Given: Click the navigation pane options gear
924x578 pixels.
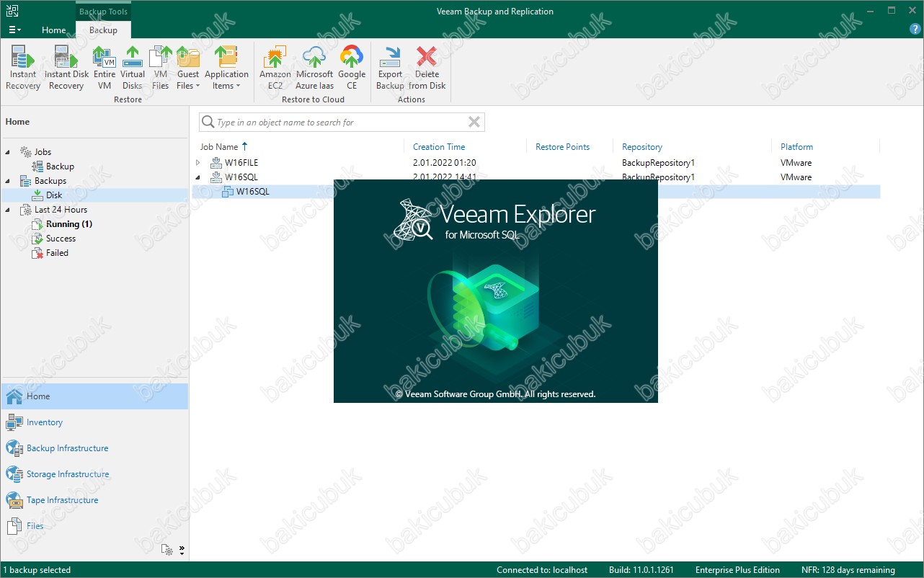Looking at the screenshot, I should [167, 549].
